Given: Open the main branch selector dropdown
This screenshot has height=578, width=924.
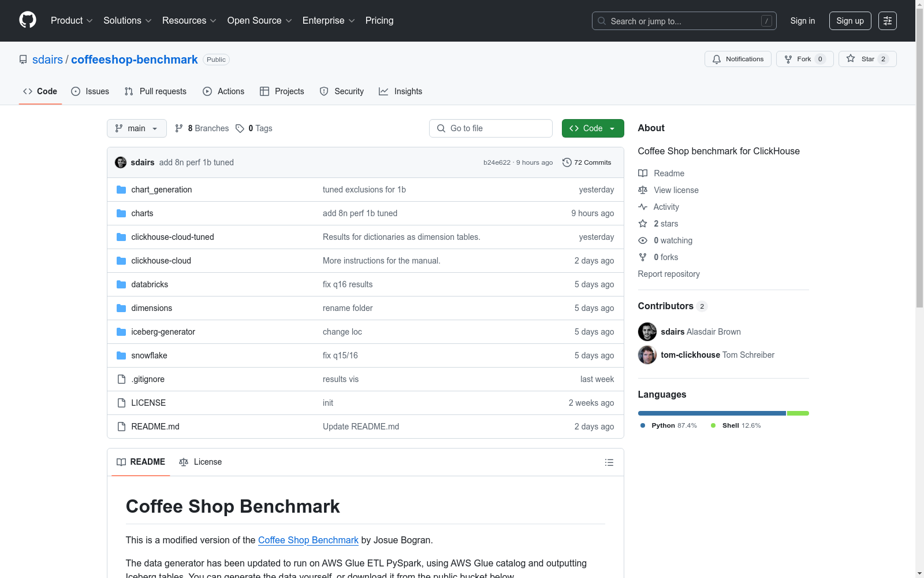Looking at the screenshot, I should 137,128.
